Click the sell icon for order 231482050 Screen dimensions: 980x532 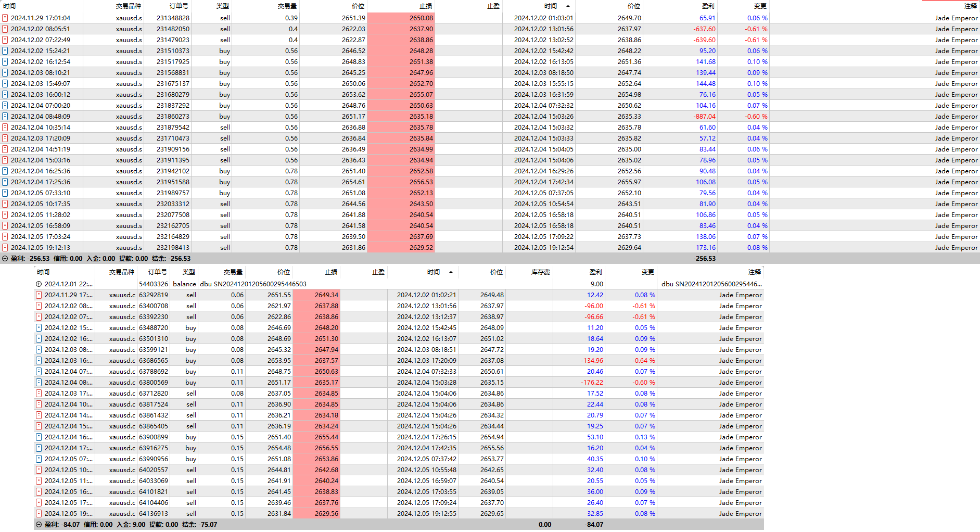coord(5,29)
